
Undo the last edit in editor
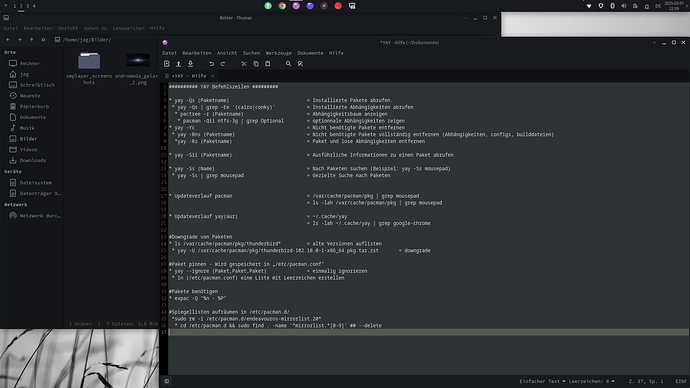[211, 64]
